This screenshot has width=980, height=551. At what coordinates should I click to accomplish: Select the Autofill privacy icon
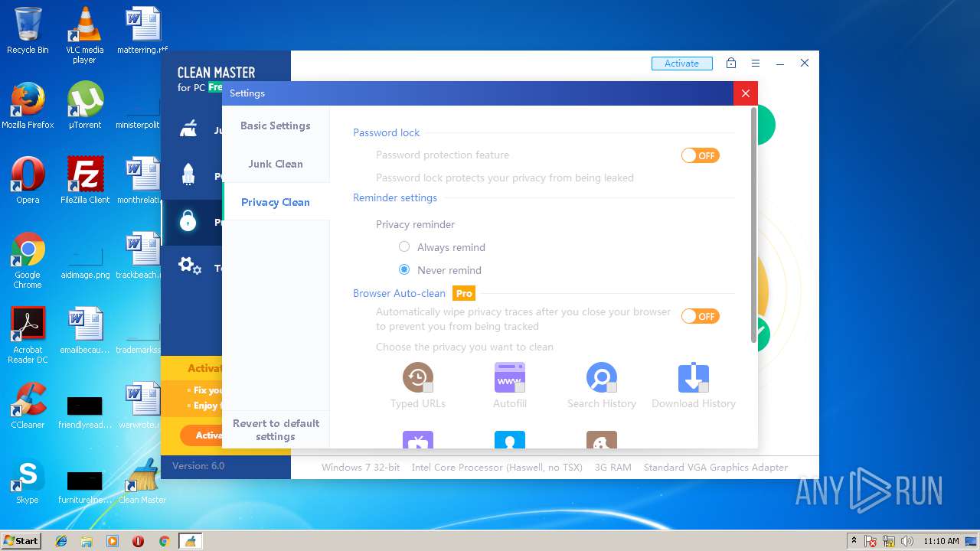pyautogui.click(x=510, y=377)
